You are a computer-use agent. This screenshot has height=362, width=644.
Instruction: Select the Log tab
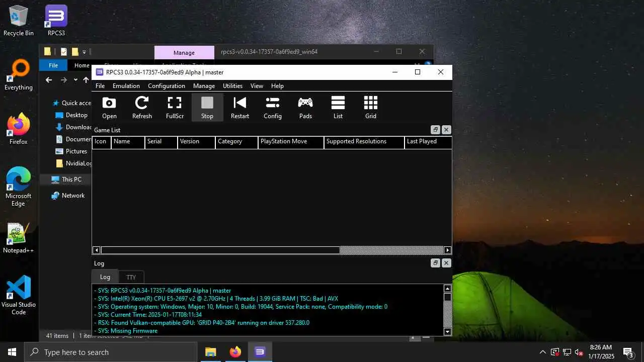tap(105, 277)
